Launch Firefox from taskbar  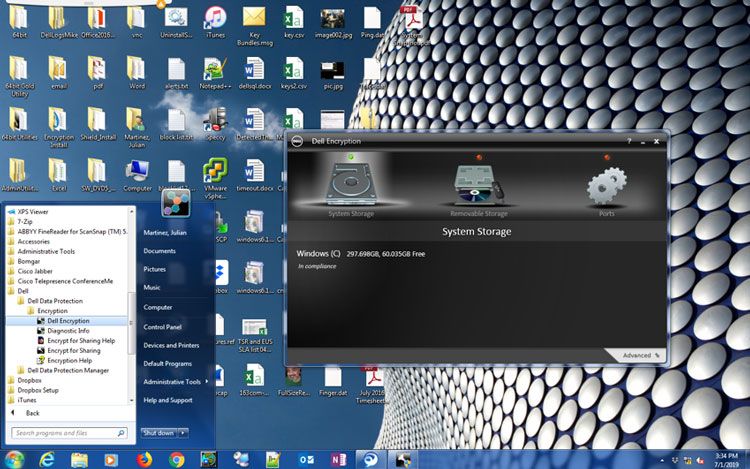144,459
